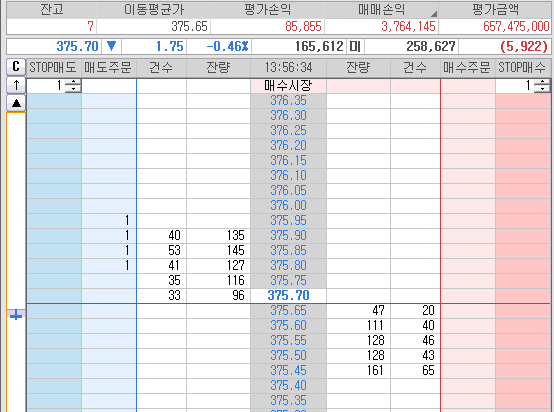The image size is (554, 412).
Task: Click price 376.05 in the ladder
Action: click(288, 191)
